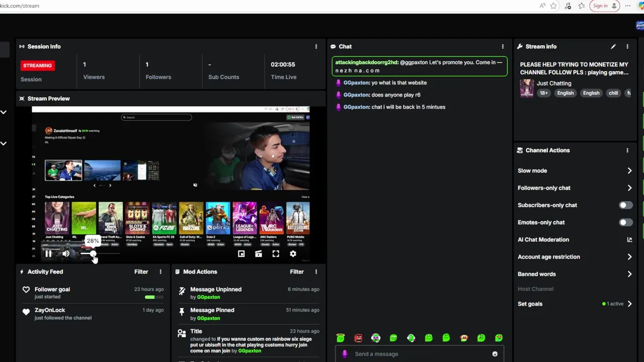Edit stream info with pencil icon
The width and height of the screenshot is (644, 362).
click(613, 46)
